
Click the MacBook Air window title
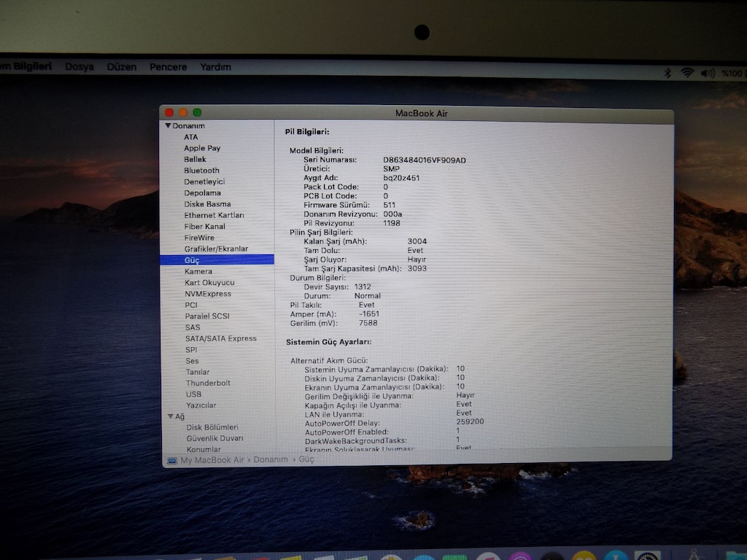click(422, 113)
